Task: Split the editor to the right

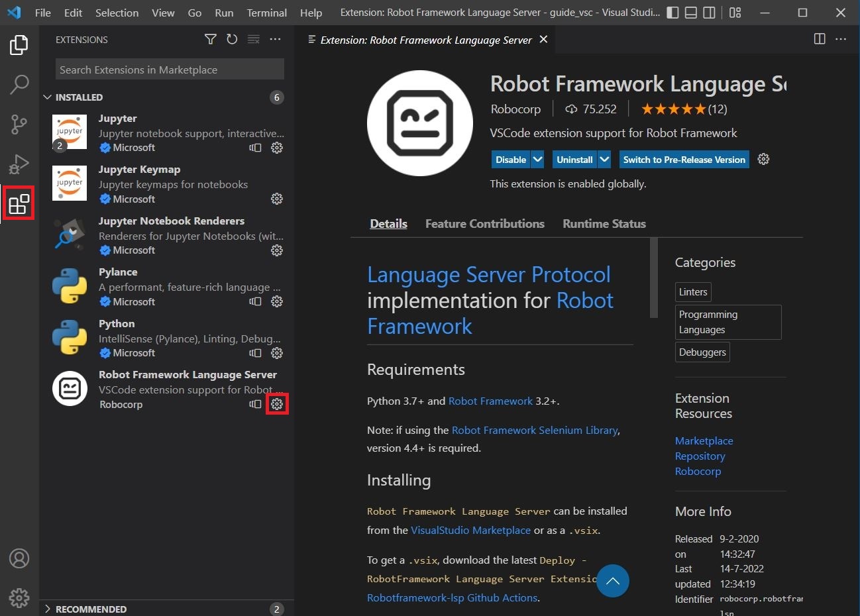Action: [x=820, y=39]
